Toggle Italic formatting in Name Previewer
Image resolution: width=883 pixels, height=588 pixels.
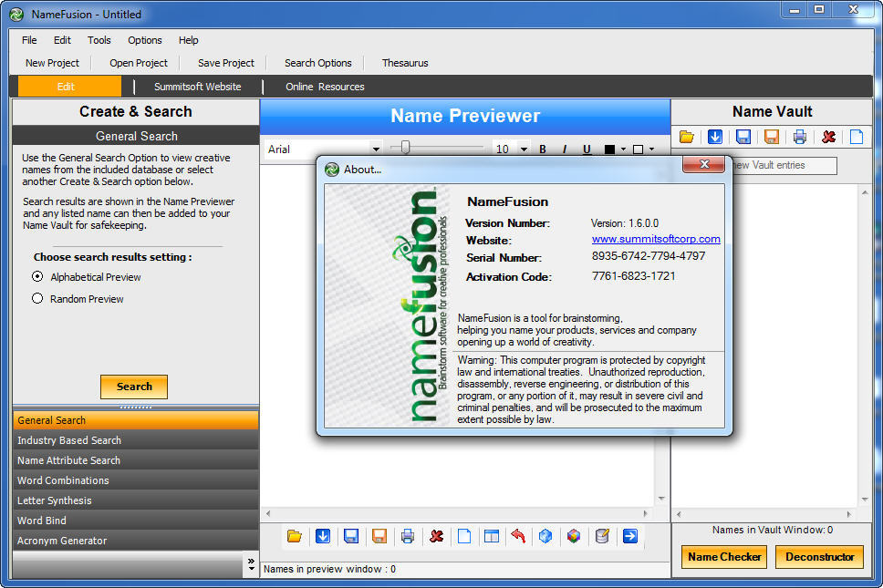(565, 150)
